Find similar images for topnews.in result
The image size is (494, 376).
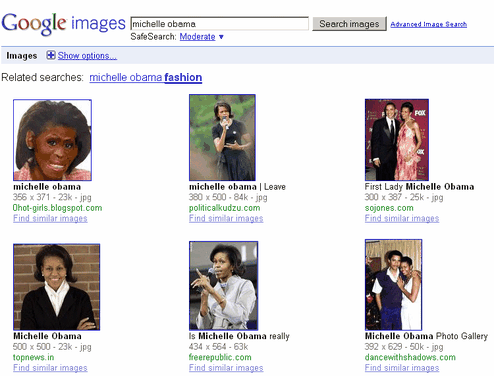click(x=50, y=368)
